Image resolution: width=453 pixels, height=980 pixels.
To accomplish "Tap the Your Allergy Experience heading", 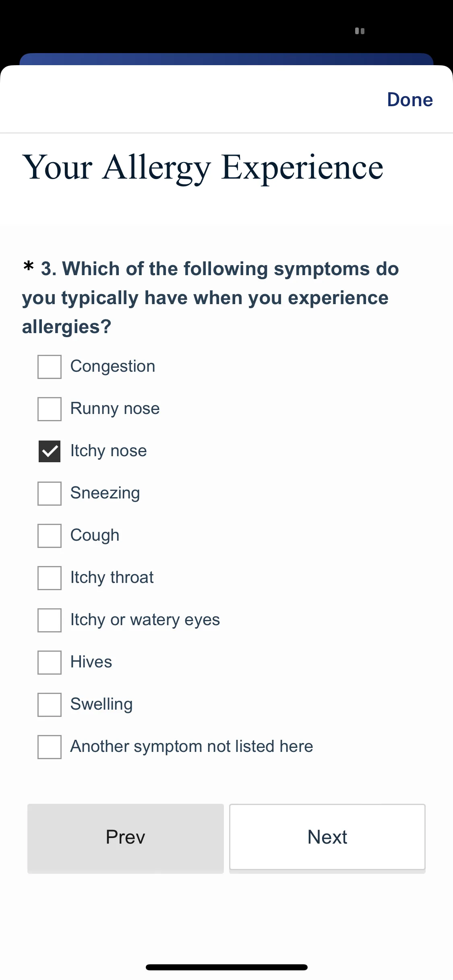I will (x=203, y=168).
